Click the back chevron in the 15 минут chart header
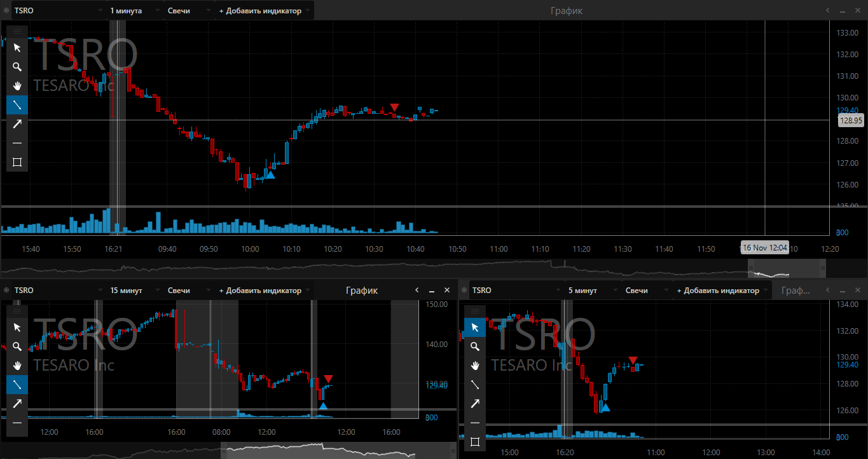The image size is (868, 459). point(417,290)
